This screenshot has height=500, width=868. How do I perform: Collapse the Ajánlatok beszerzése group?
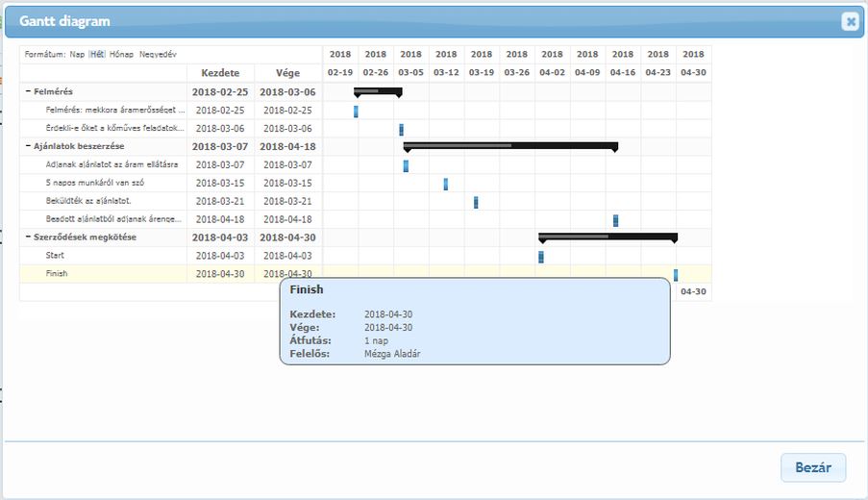(28, 147)
